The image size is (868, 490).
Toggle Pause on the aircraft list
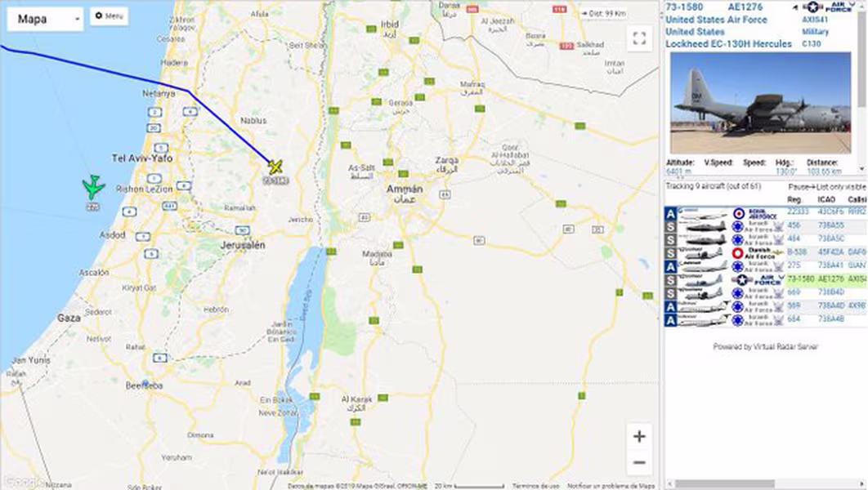click(799, 187)
